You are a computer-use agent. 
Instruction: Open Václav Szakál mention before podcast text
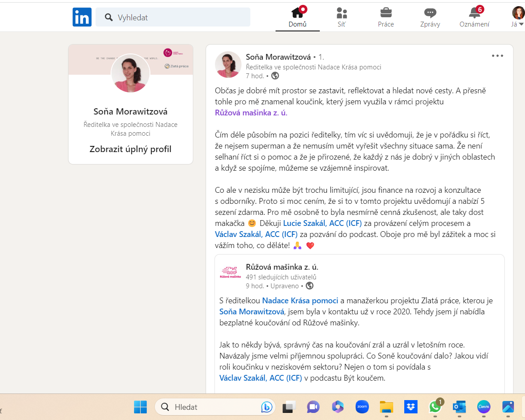[261, 378]
